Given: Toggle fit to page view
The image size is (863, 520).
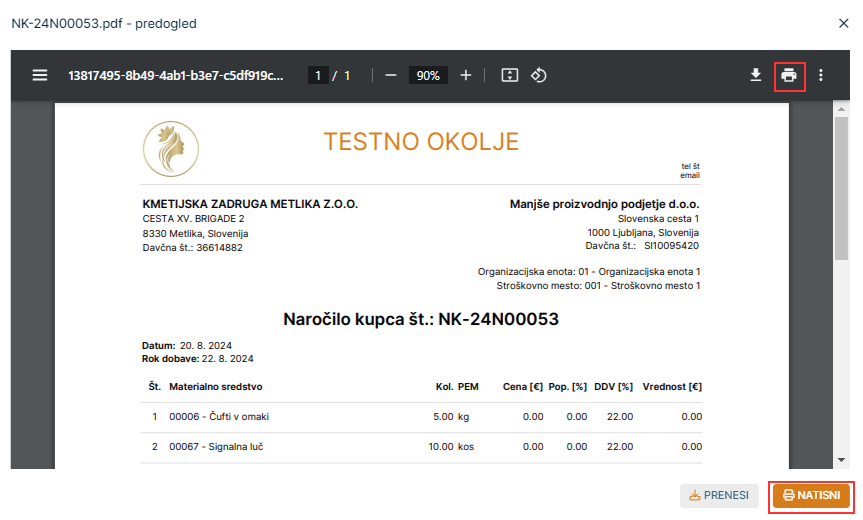Looking at the screenshot, I should click(509, 75).
